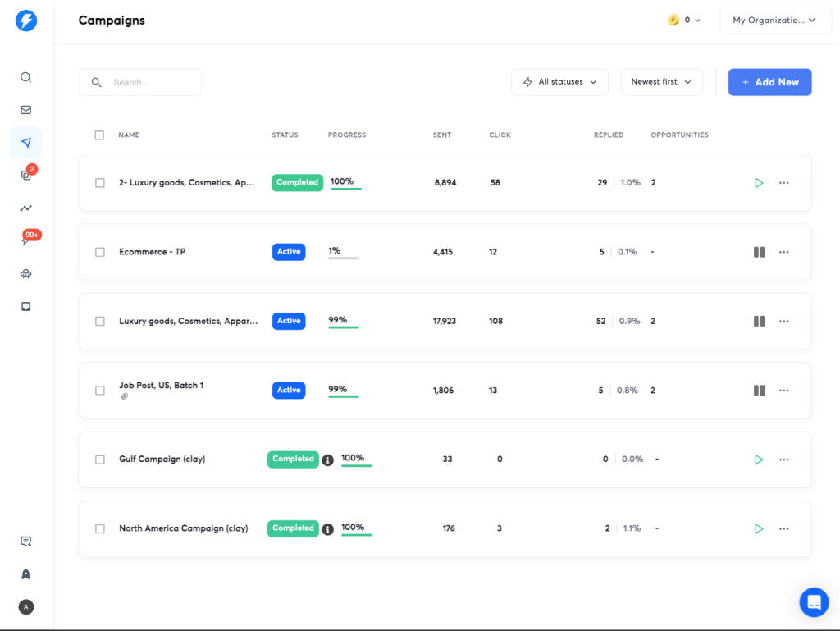Check the North America Campaign (clay) checkbox

tap(100, 528)
